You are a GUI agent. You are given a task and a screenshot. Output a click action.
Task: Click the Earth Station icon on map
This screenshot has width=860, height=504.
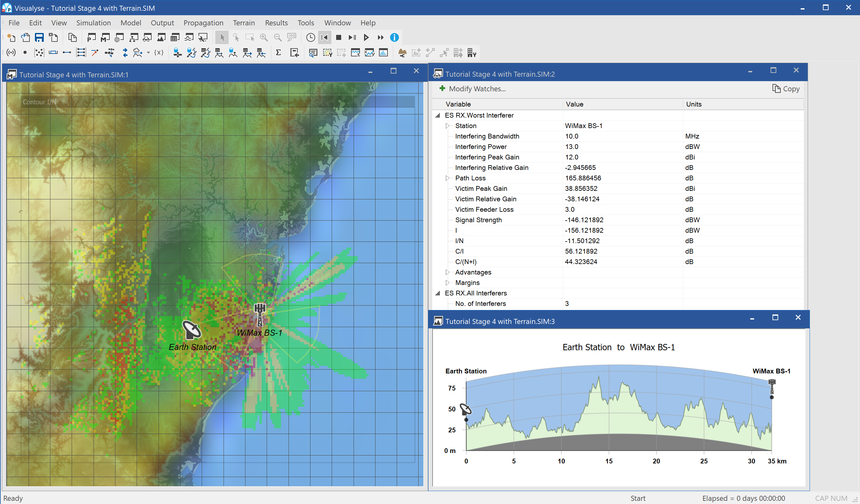coord(192,328)
